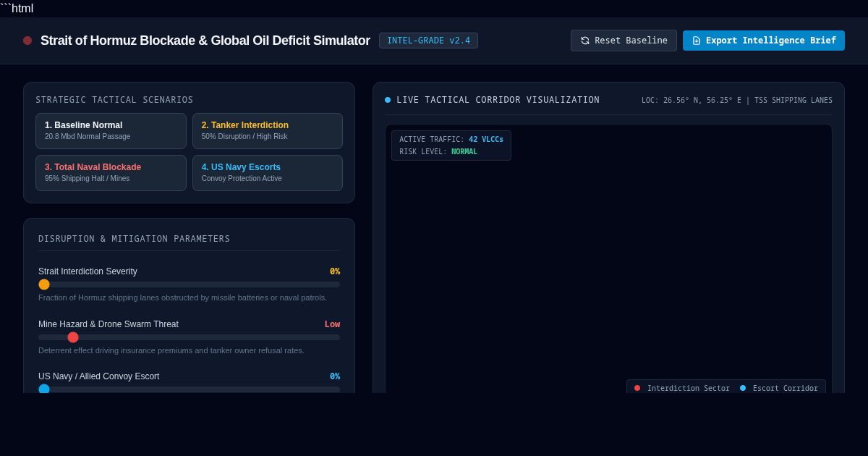Click the Reset Baseline refresh icon
Image resolution: width=868 pixels, height=456 pixels.
coord(585,41)
